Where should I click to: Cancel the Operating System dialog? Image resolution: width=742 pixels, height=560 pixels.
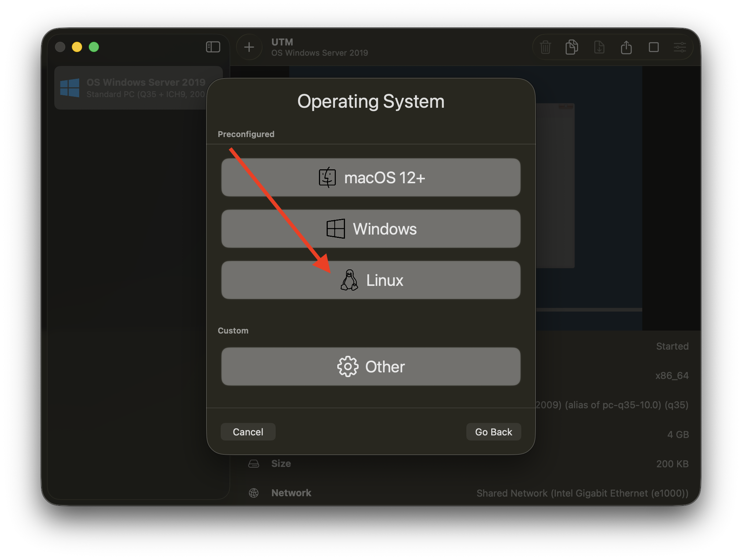click(x=248, y=432)
